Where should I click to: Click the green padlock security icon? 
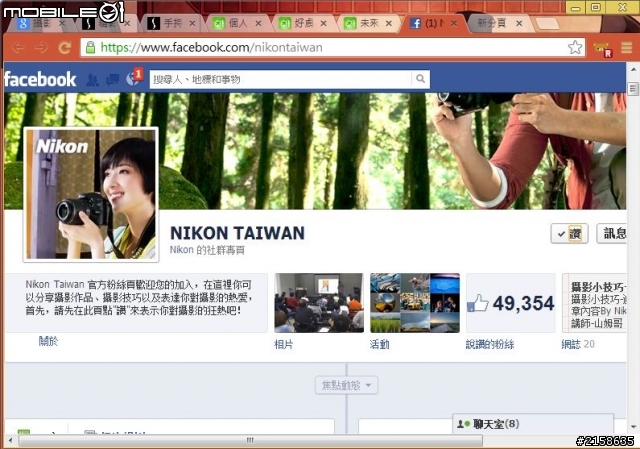91,47
